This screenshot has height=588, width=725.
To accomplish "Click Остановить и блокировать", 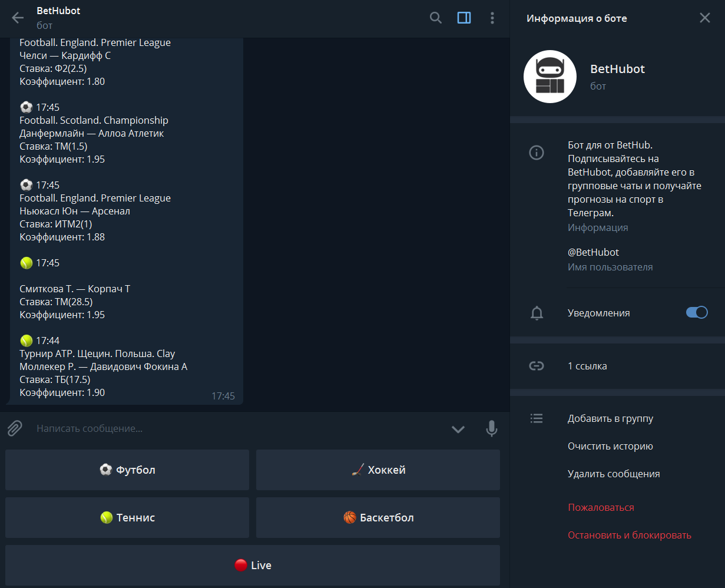I will (630, 535).
